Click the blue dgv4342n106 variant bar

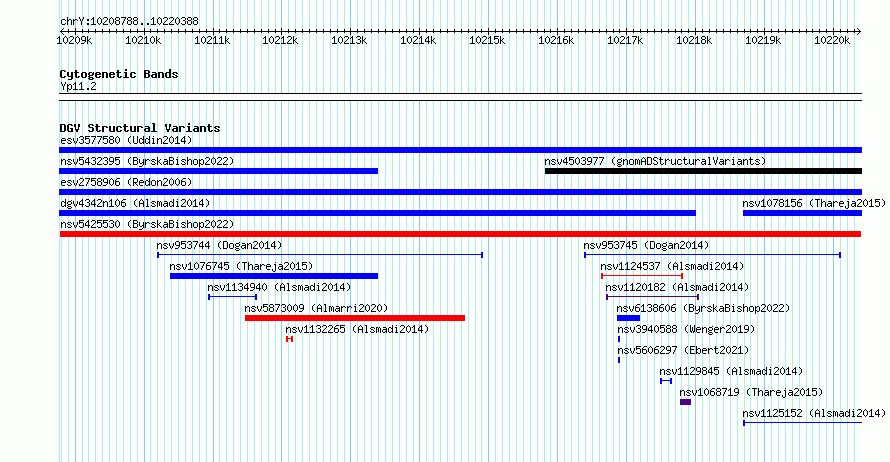[x=377, y=213]
